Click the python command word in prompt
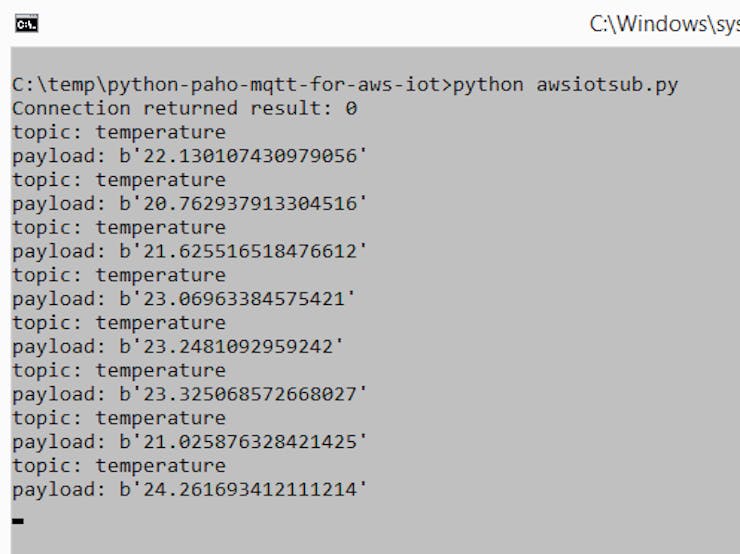The width and height of the screenshot is (740, 554). point(488,85)
